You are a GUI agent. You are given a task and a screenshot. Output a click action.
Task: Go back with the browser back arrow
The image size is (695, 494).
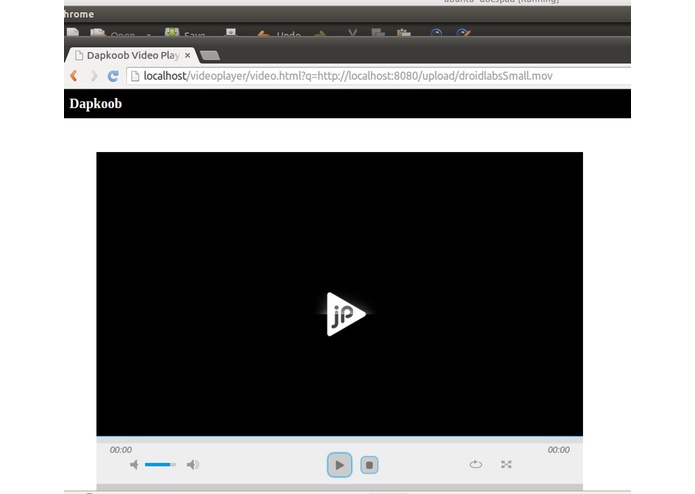pos(74,76)
